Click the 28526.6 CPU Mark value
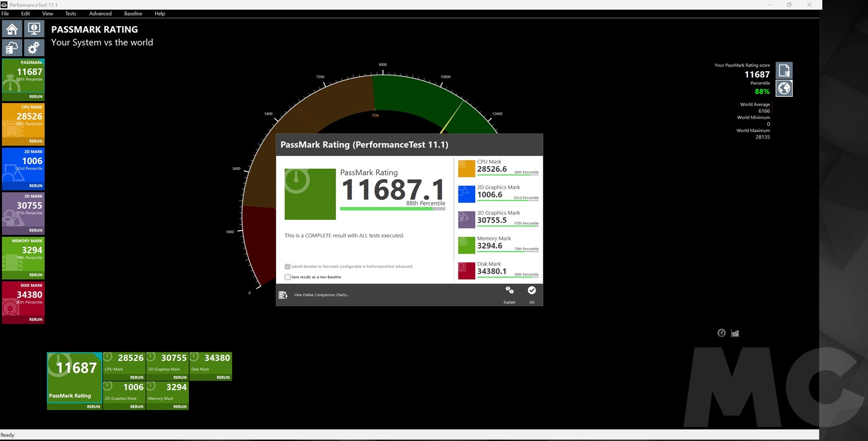 tap(492, 169)
